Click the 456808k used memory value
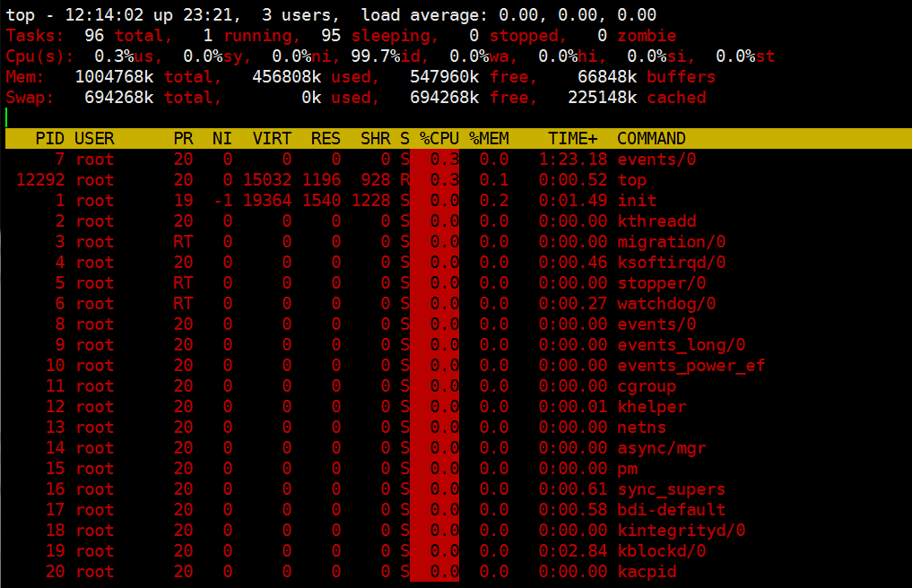This screenshot has height=588, width=912. tap(316, 77)
